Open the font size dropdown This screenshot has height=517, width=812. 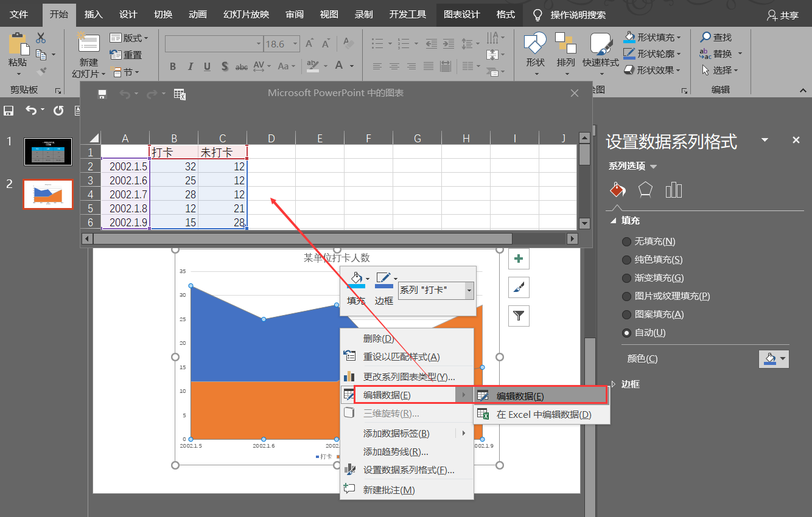296,44
